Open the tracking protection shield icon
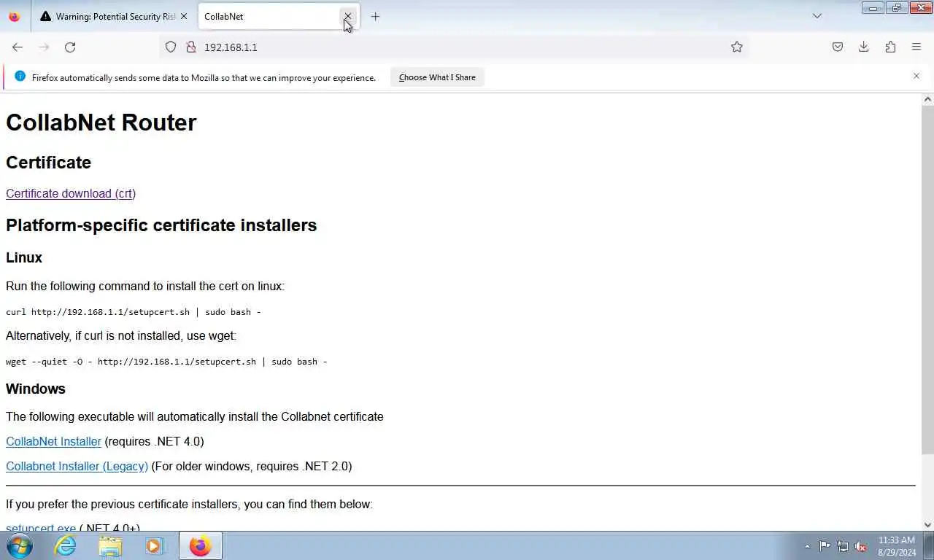This screenshot has height=560, width=934. point(171,47)
